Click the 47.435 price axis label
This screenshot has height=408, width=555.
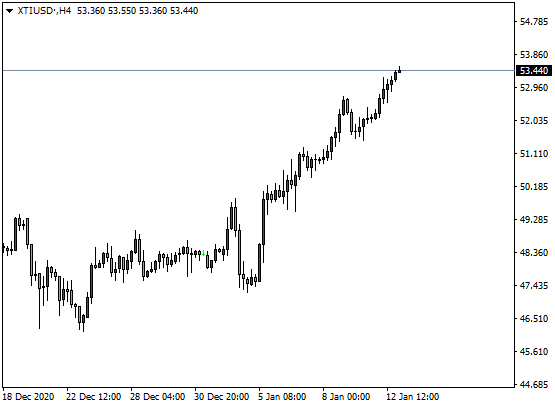click(x=534, y=286)
